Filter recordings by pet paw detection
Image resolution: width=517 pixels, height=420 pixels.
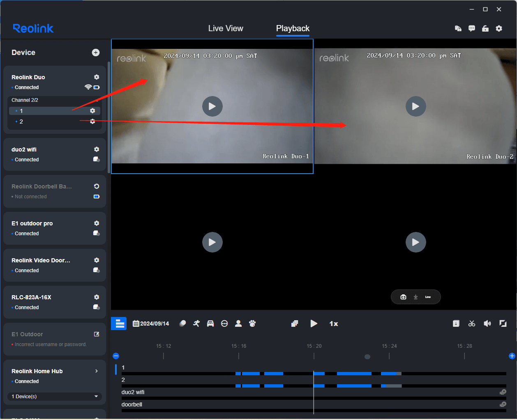coord(252,324)
